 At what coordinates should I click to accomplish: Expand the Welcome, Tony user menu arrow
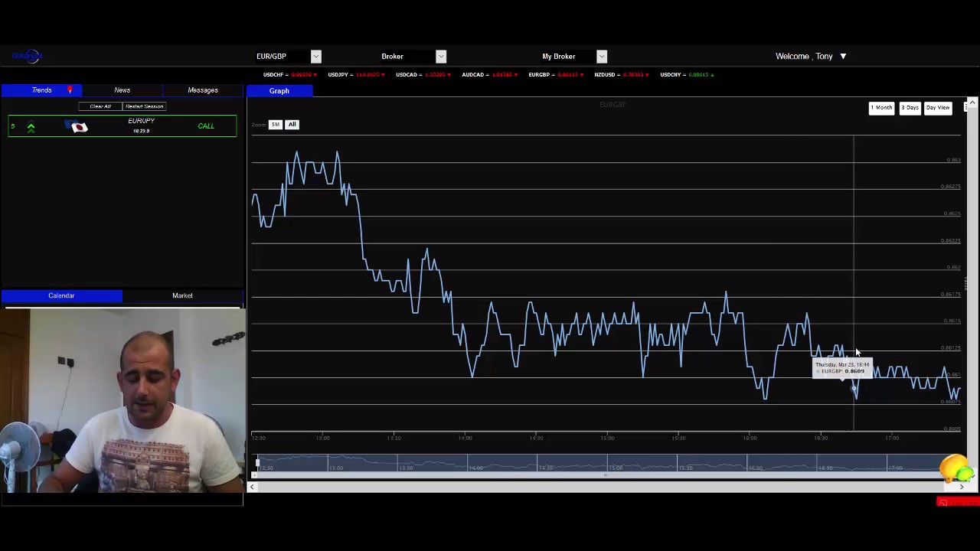[x=843, y=56]
